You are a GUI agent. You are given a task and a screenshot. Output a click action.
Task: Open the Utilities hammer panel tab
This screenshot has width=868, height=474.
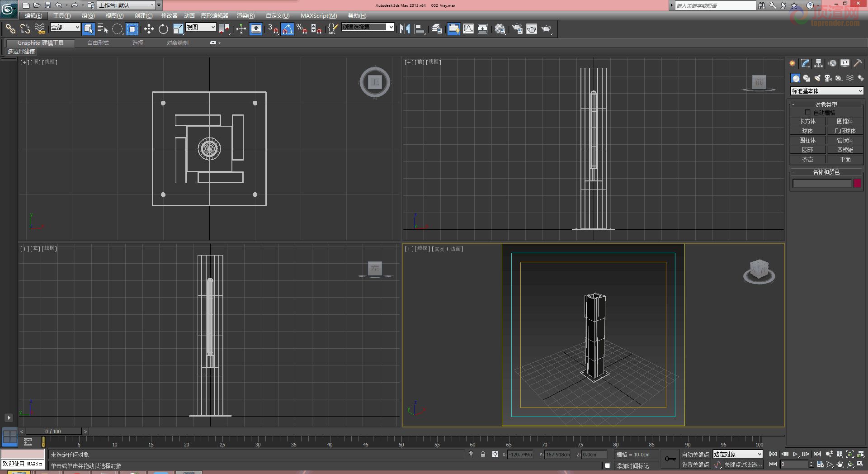pos(858,63)
